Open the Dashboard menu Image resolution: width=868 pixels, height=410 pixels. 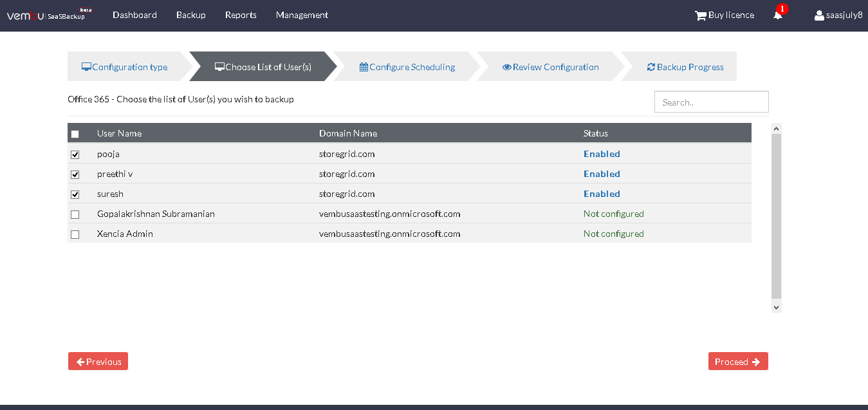134,15
